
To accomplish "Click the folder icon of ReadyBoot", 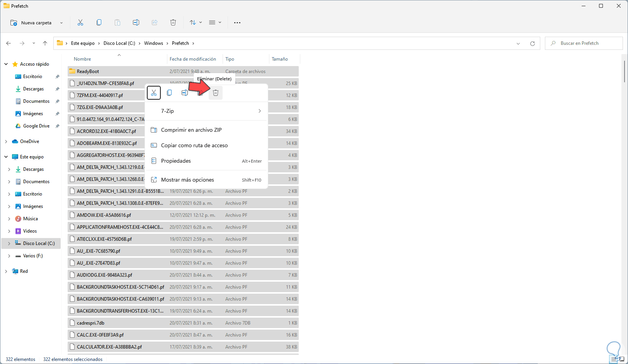I will tap(72, 71).
